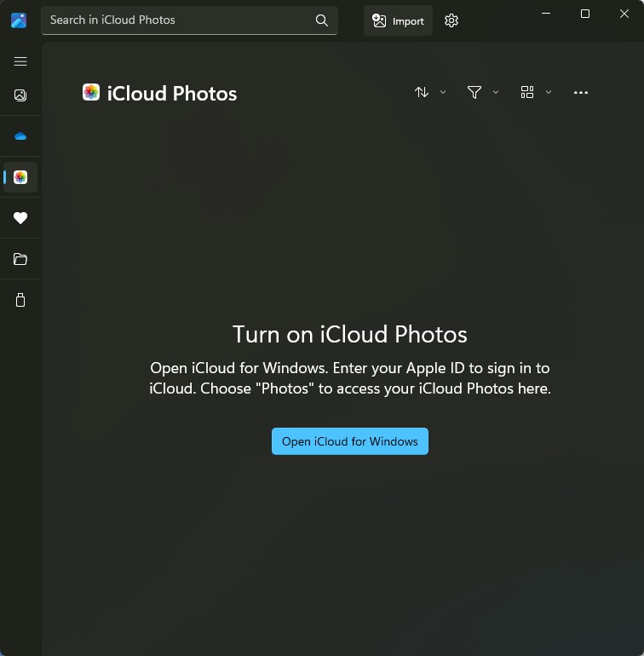This screenshot has height=656, width=644.
Task: Open Folders section in sidebar
Action: (x=20, y=259)
